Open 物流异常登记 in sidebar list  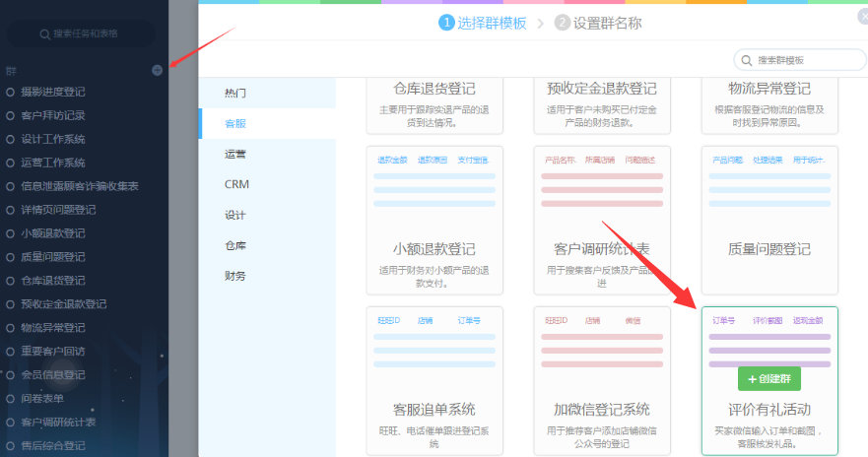pyautogui.click(x=53, y=328)
